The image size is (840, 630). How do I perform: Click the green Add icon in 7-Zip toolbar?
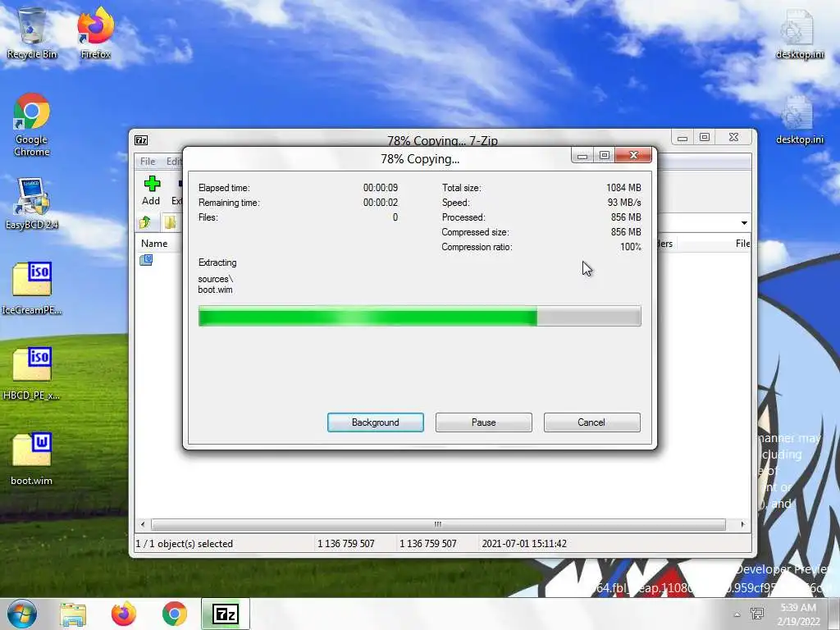tap(151, 190)
